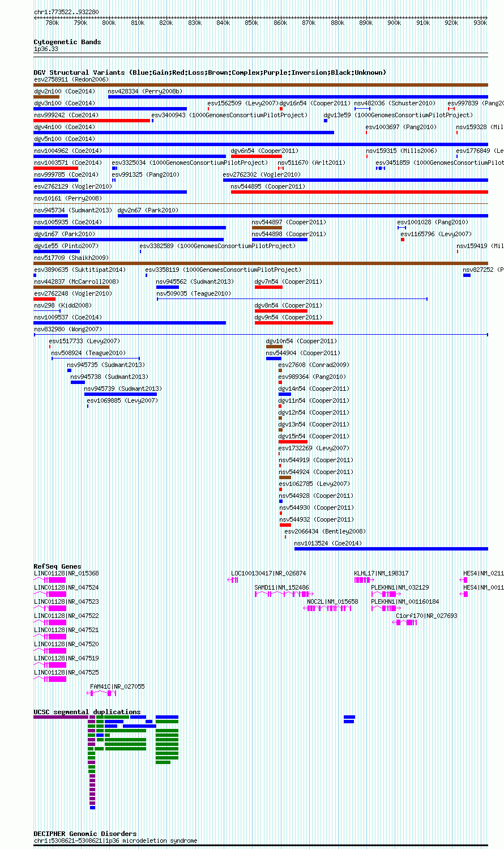Open gene PLEKHN1|NM_001160184
This screenshot has width=504, height=849.
tap(405, 601)
